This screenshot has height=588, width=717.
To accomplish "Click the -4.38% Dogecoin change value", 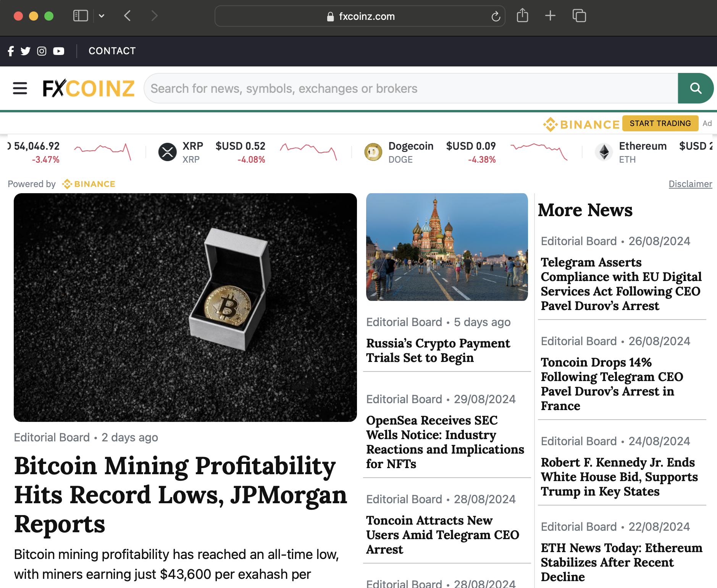I will (482, 160).
